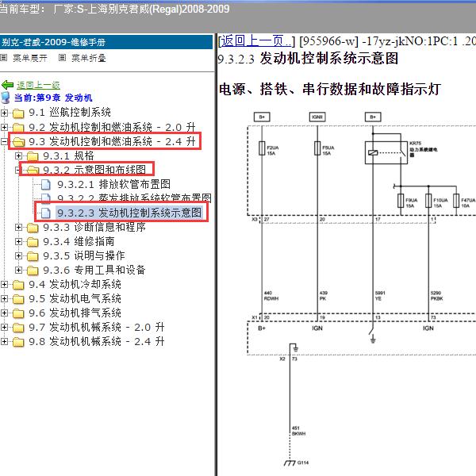Open 9.3.2.3 发动机控制系统示意图 page

pos(129,213)
